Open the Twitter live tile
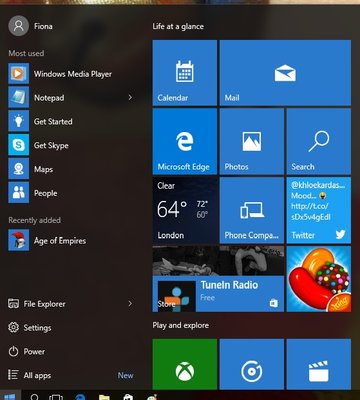 coord(319,210)
